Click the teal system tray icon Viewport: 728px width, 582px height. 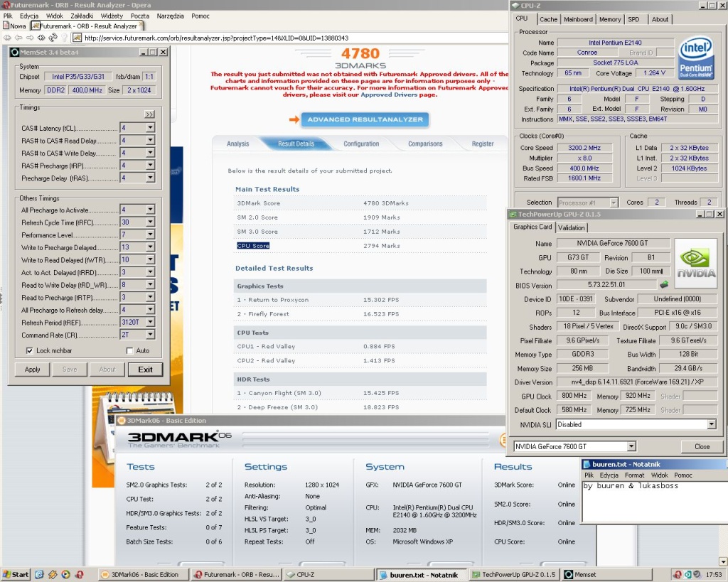[x=687, y=575]
